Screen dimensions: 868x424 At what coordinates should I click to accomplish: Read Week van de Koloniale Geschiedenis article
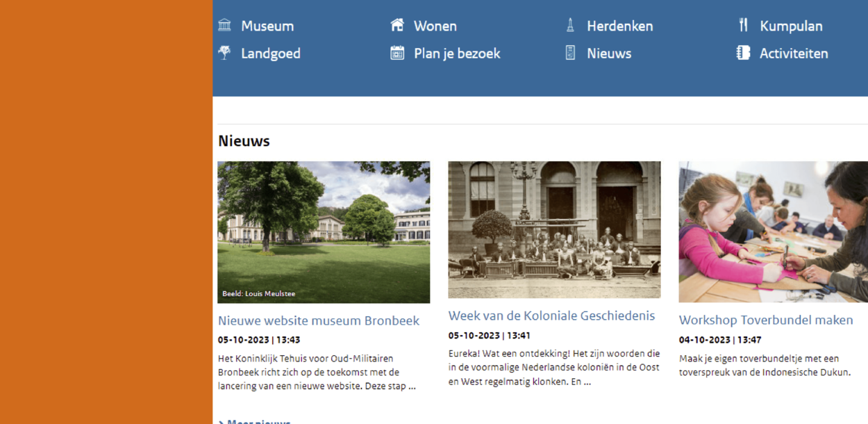point(551,316)
